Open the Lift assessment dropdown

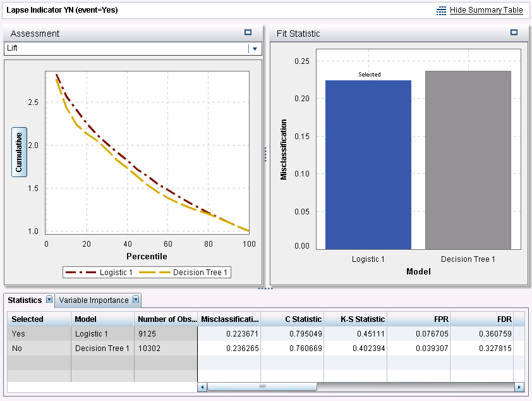pos(255,49)
